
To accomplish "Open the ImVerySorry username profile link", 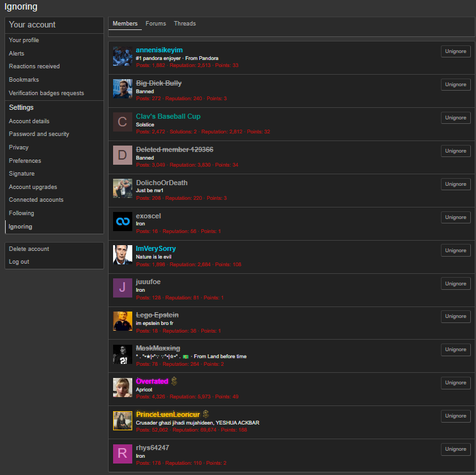I will click(x=155, y=249).
